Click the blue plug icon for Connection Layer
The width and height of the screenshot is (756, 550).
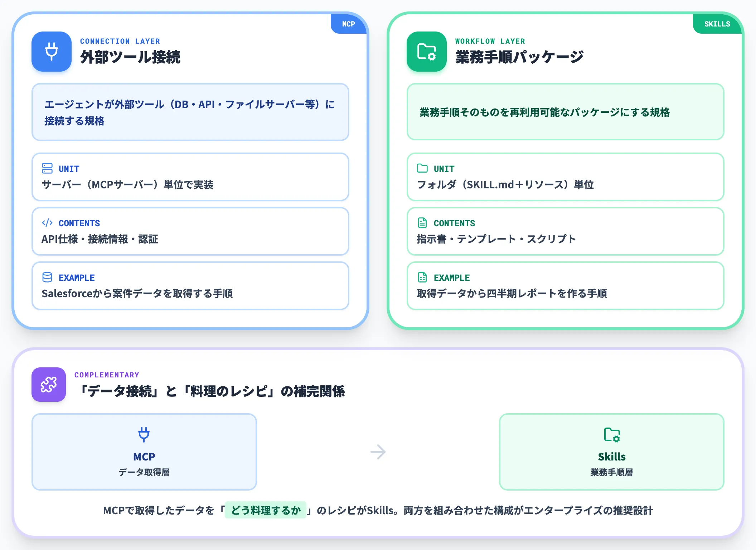point(52,52)
